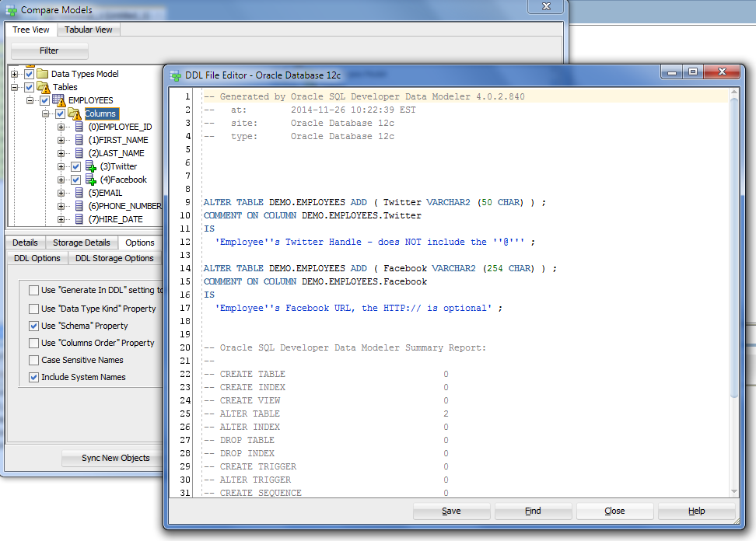Click the Twitter comment string line 12

[x=375, y=242]
